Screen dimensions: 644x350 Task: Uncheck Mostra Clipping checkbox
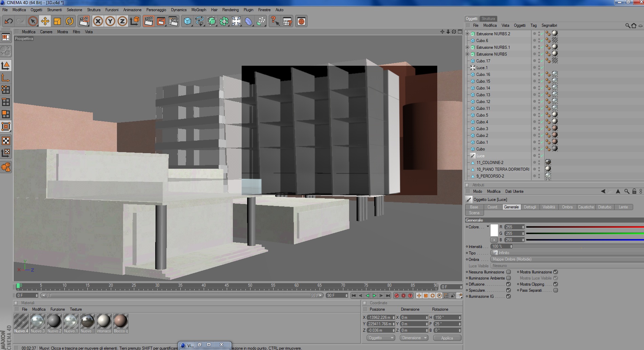tap(556, 284)
